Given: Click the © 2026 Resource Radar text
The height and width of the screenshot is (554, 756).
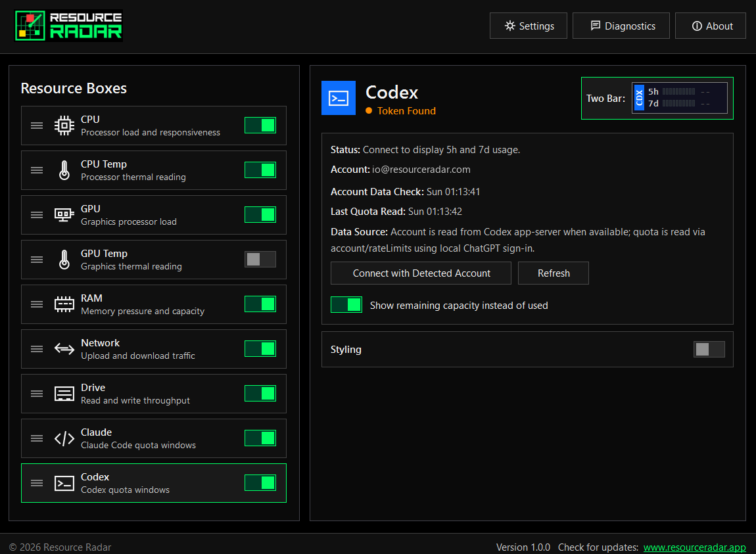Looking at the screenshot, I should [60, 547].
